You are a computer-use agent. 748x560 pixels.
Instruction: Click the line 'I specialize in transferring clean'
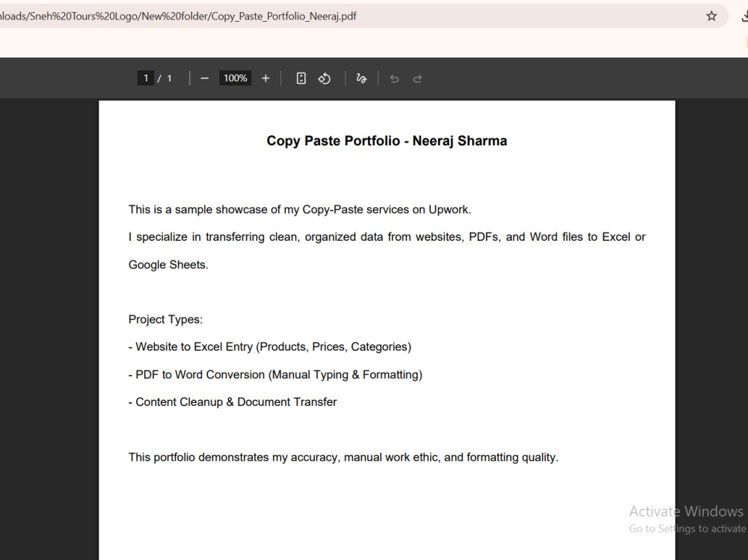(x=387, y=237)
